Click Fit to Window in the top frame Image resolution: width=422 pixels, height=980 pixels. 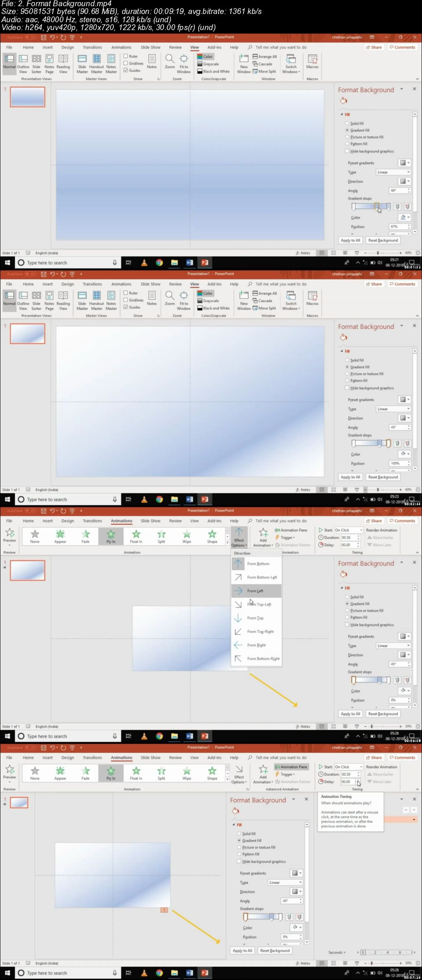[x=184, y=64]
